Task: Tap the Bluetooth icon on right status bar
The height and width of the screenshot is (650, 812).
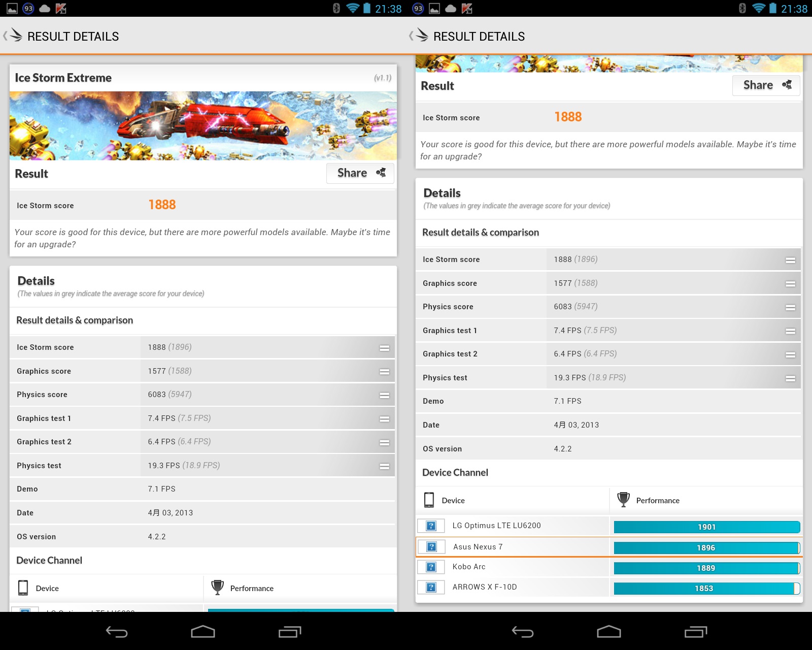Action: [742, 8]
